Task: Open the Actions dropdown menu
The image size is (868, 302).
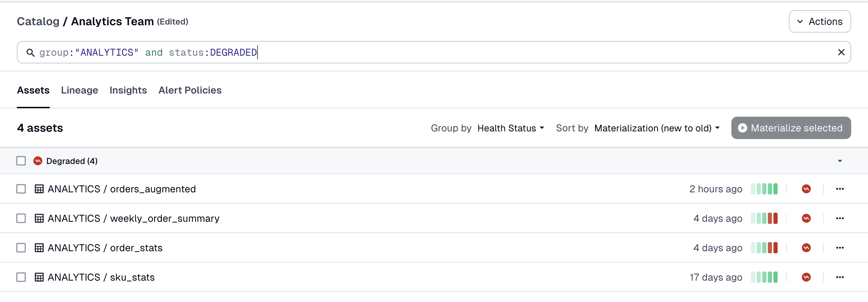Action: 820,21
